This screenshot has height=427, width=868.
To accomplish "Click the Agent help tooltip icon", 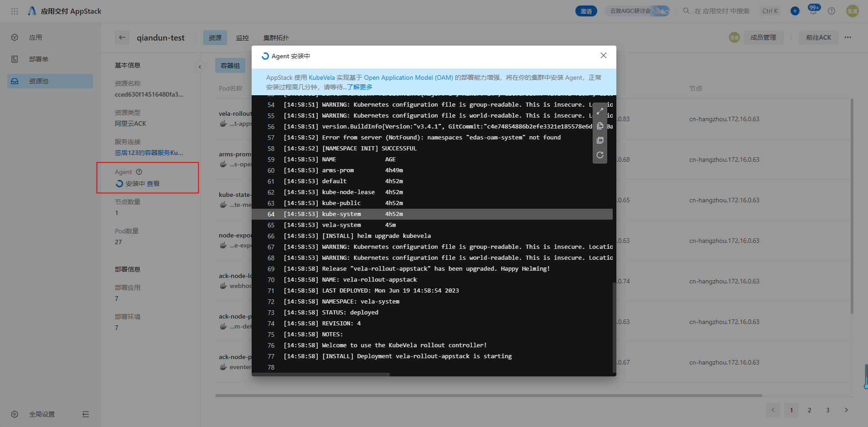I will point(139,172).
